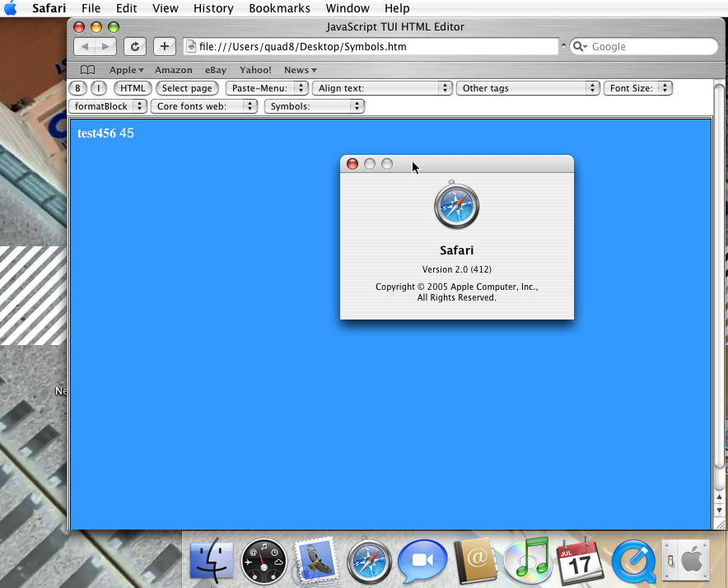Open the Apple menu

coord(10,8)
